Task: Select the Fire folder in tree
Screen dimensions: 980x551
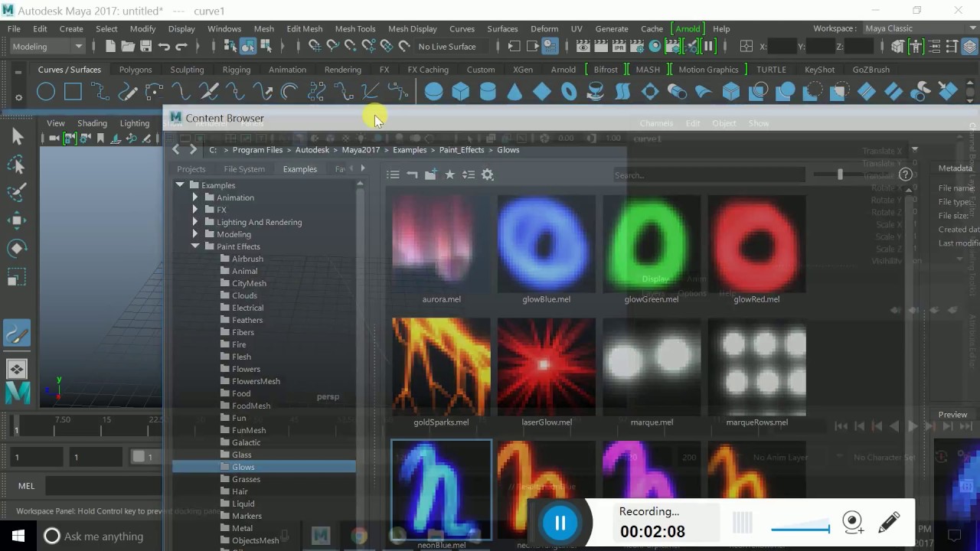Action: point(239,344)
